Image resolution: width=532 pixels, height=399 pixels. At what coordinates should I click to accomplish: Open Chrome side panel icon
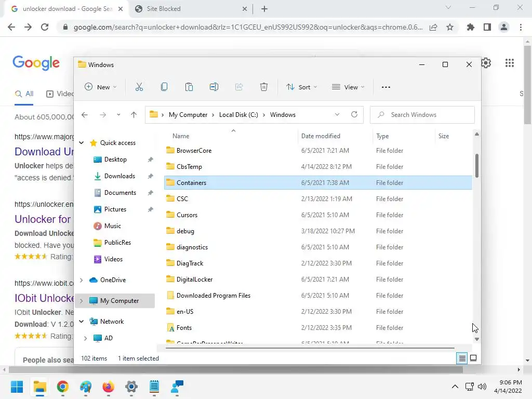pyautogui.click(x=487, y=27)
